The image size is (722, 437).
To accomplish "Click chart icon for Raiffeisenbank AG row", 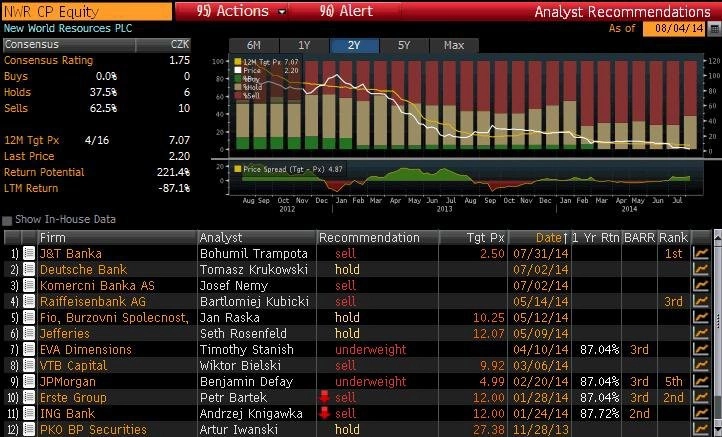I will click(701, 302).
